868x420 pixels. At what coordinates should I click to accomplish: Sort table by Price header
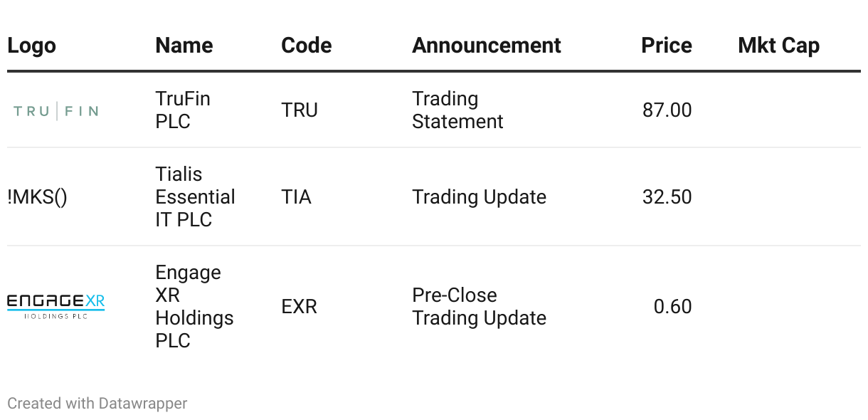[666, 46]
